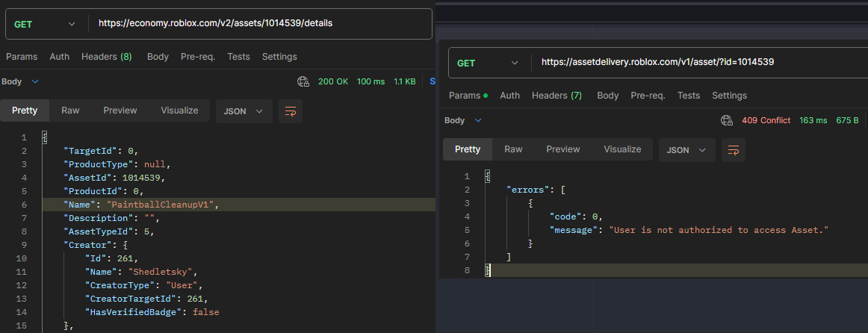
Task: Open the GET method dropdown for the economy request
Action: 45,24
